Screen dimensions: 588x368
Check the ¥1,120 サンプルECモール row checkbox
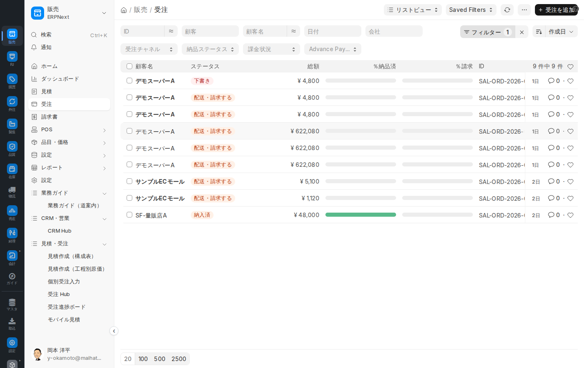pyautogui.click(x=129, y=198)
